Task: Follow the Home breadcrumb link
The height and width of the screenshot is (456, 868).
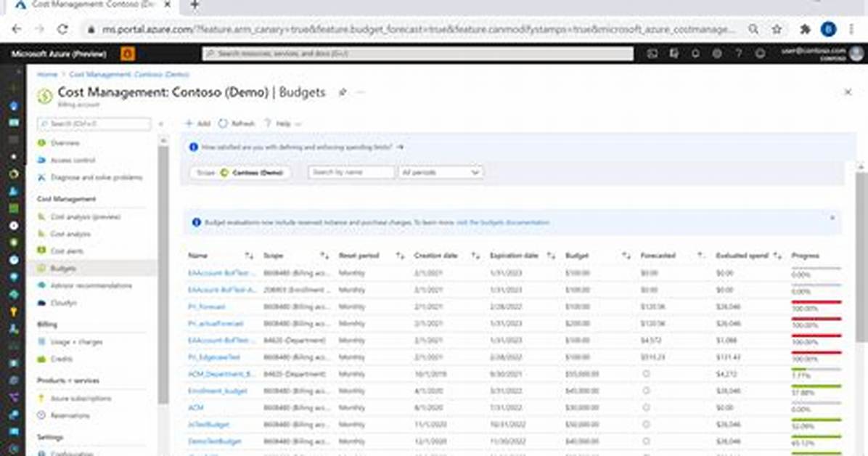Action: (x=47, y=74)
